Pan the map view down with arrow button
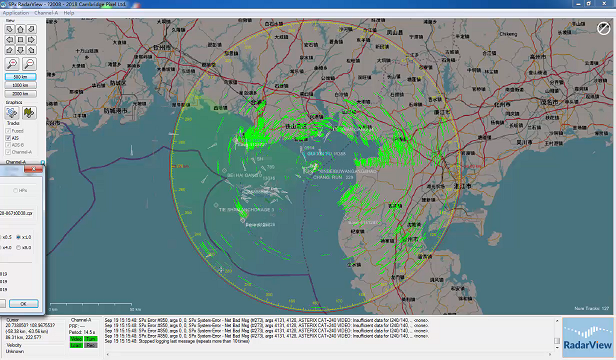The height and width of the screenshot is (360, 616). [x=20, y=50]
